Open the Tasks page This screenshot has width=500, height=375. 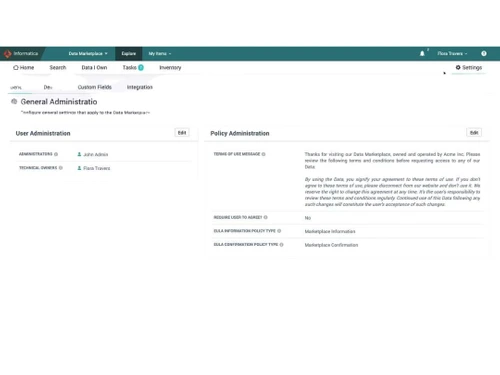[129, 67]
